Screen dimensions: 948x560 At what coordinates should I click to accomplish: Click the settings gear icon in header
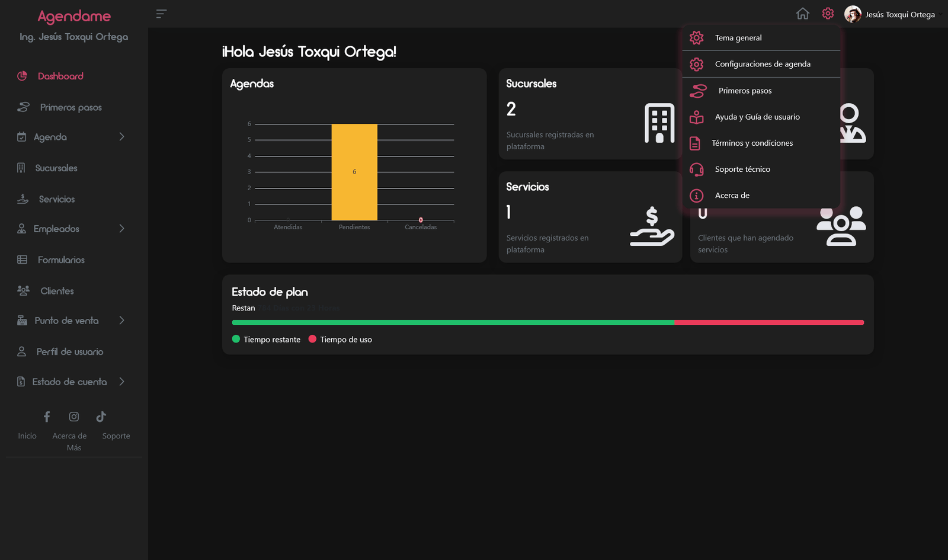tap(828, 14)
